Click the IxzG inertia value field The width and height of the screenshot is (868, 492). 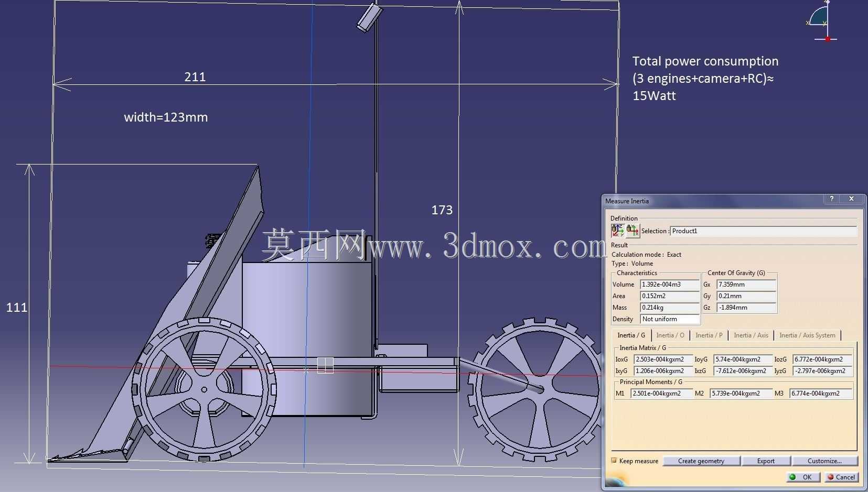[x=743, y=371]
